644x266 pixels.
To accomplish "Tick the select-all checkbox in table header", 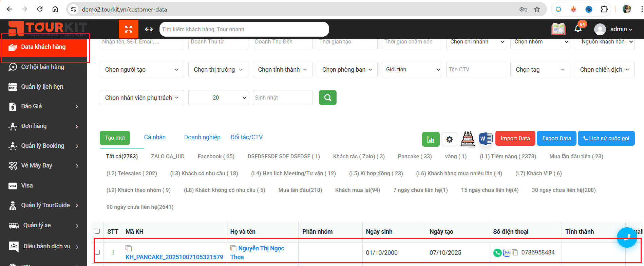I will pyautogui.click(x=97, y=231).
